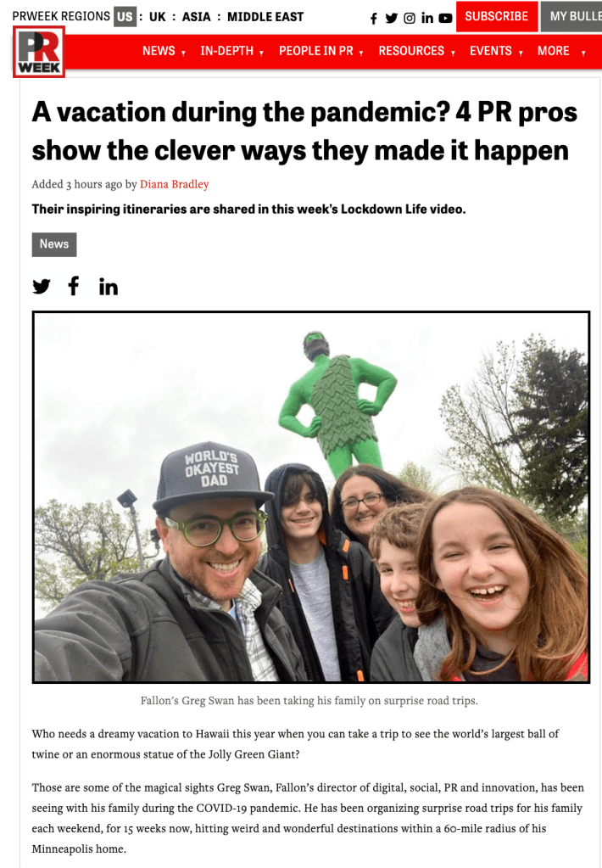Open PRWeek YouTube icon in top bar
The width and height of the screenshot is (602, 868).
(x=445, y=19)
